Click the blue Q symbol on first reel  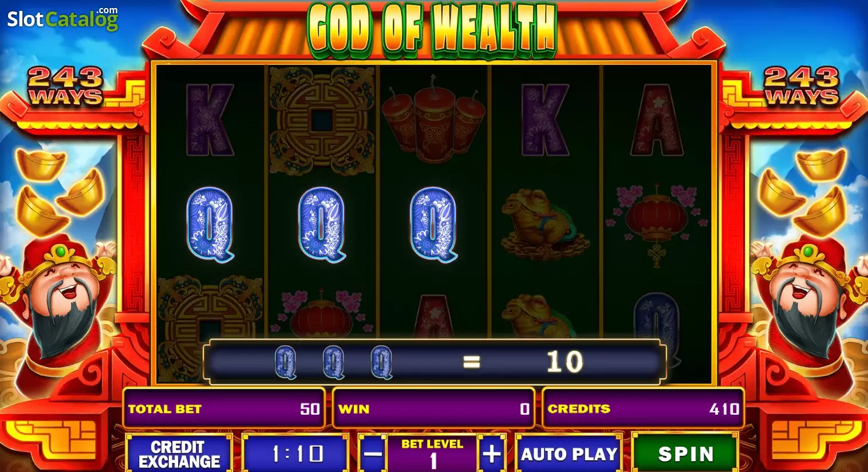[x=210, y=225]
